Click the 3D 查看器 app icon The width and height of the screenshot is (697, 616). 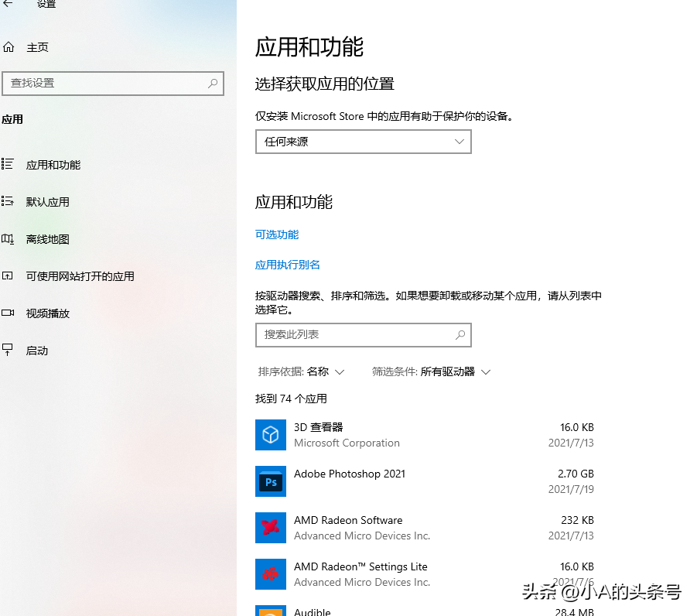(270, 435)
